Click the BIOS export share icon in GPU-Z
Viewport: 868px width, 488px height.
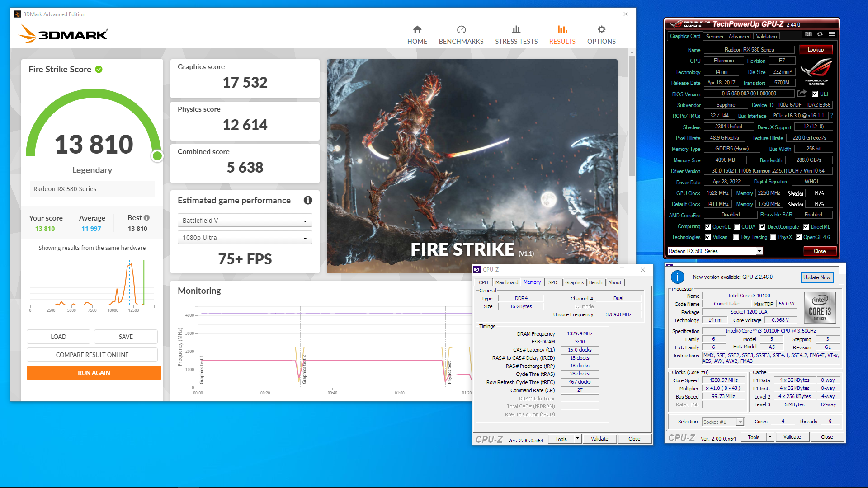pos(802,94)
